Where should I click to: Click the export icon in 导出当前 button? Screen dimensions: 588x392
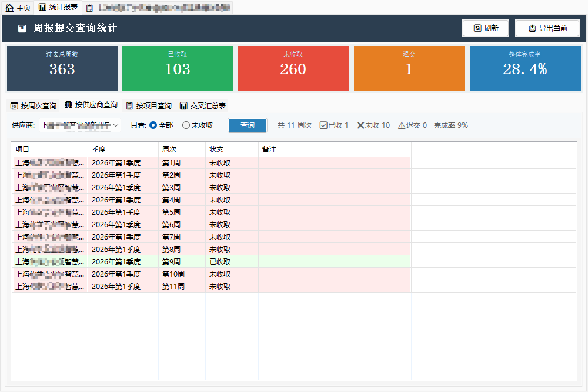tap(532, 28)
